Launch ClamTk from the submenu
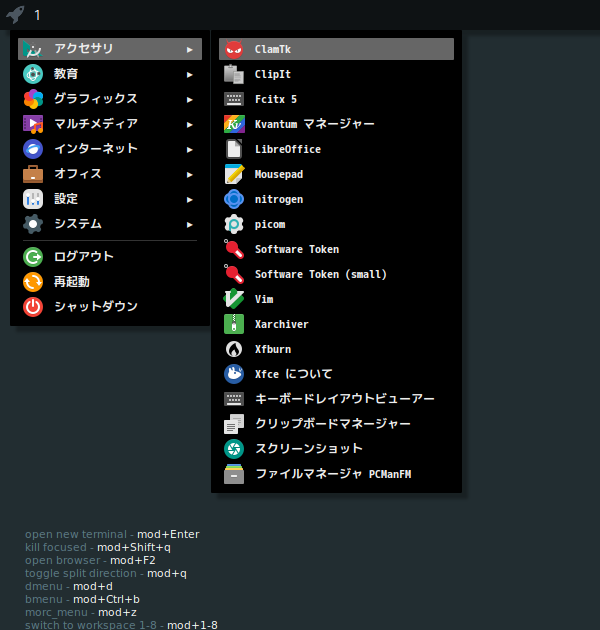Image resolution: width=600 pixels, height=630 pixels. 336,49
